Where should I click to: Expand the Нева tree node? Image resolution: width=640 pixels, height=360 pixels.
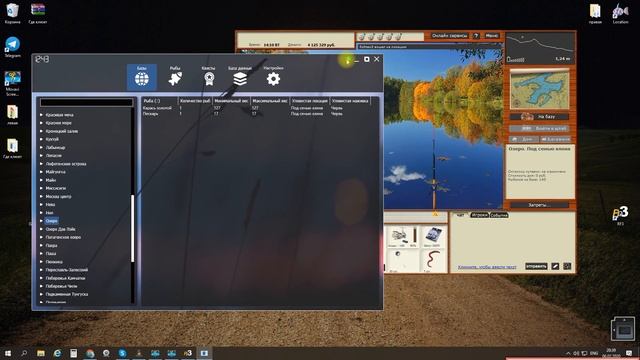(42, 204)
